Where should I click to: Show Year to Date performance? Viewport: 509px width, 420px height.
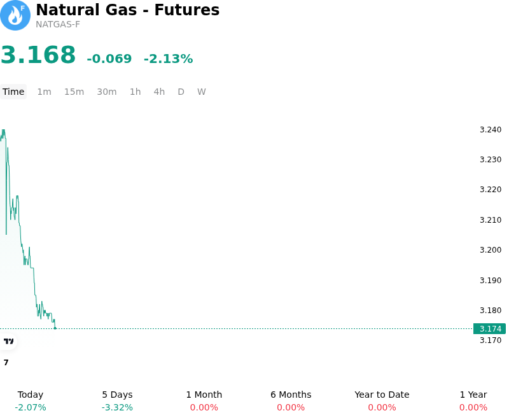click(x=382, y=401)
